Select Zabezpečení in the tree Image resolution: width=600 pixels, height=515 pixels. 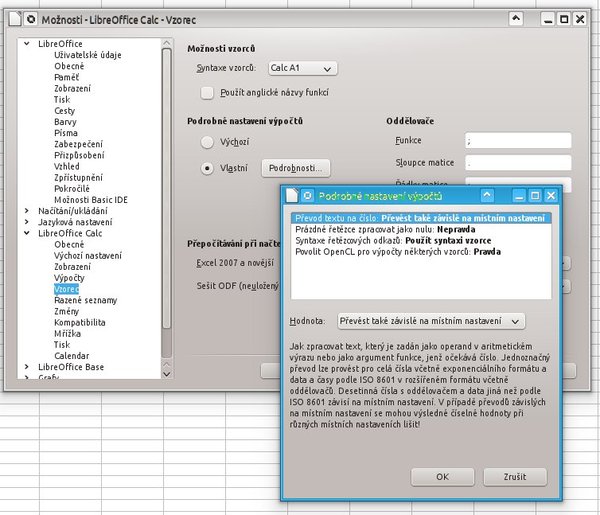[x=78, y=144]
